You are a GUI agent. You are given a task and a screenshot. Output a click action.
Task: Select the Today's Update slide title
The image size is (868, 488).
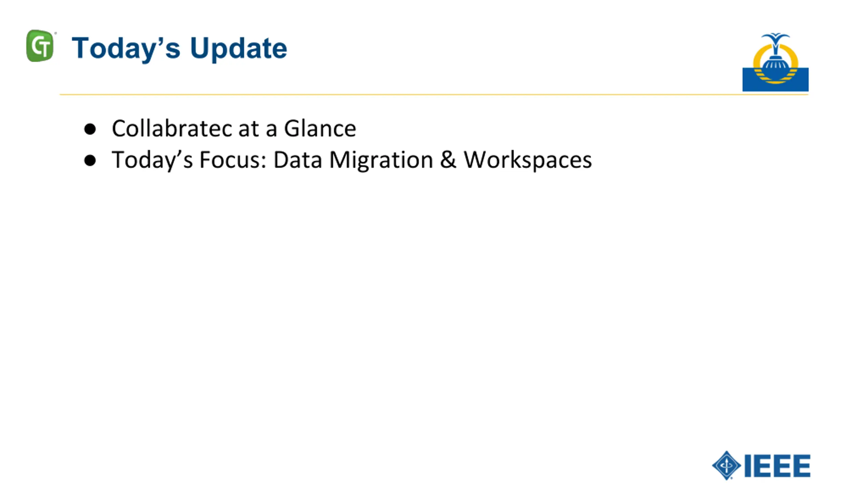pos(179,49)
